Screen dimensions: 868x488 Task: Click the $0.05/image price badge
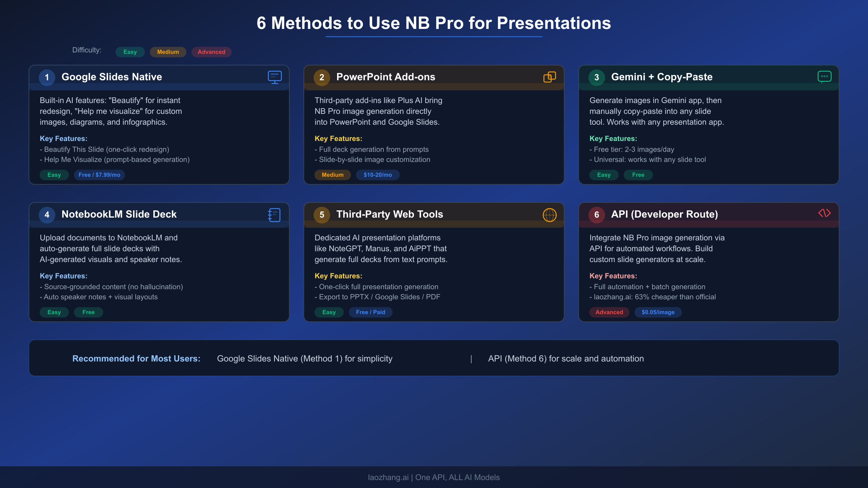tap(658, 312)
